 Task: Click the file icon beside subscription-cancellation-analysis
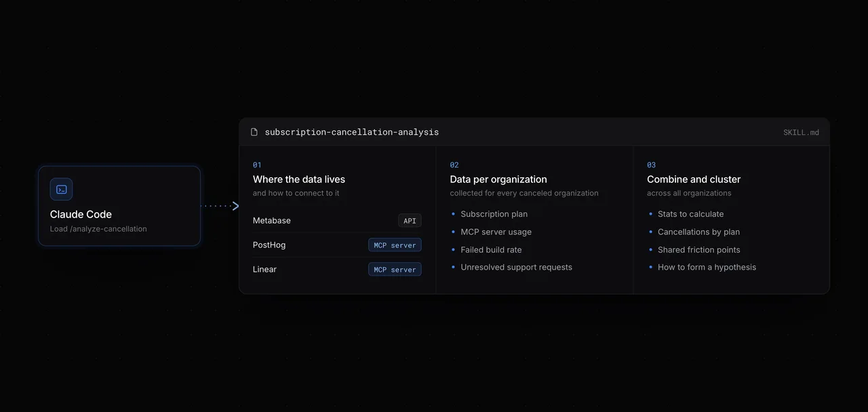[254, 132]
